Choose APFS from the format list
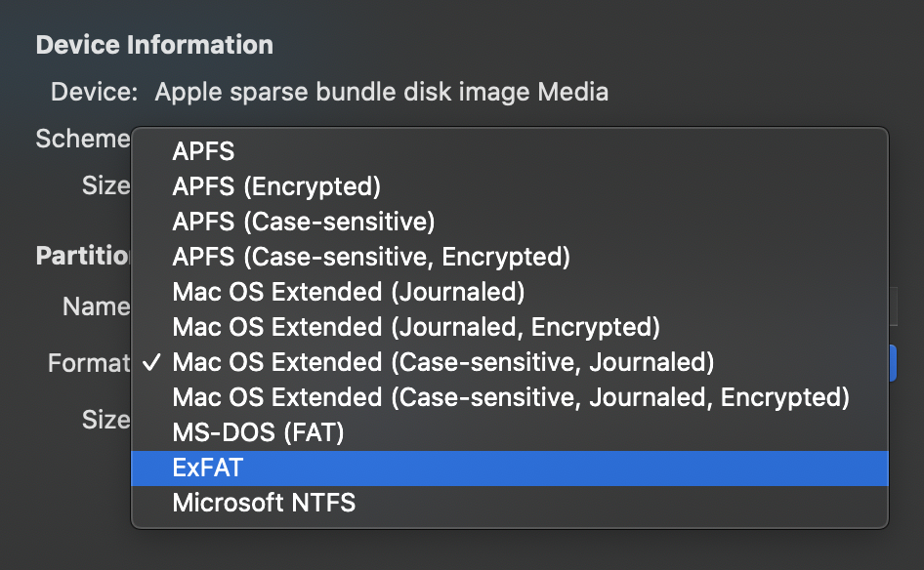 [x=203, y=151]
